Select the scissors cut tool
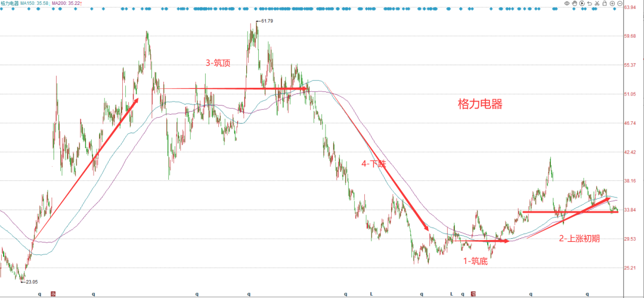Screen dimensions: 644x298 point(597,4)
